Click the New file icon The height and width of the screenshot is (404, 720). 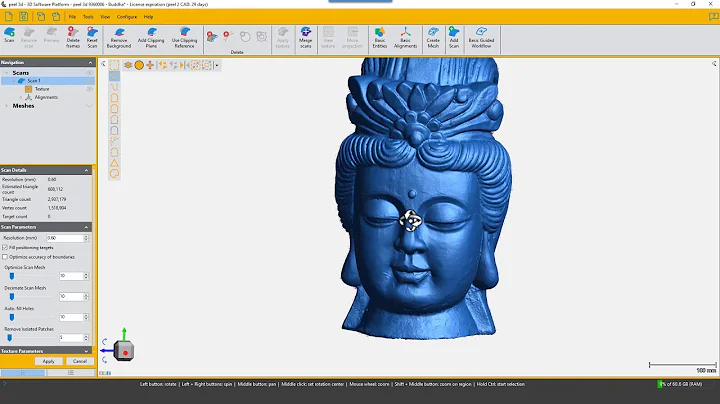click(8, 17)
